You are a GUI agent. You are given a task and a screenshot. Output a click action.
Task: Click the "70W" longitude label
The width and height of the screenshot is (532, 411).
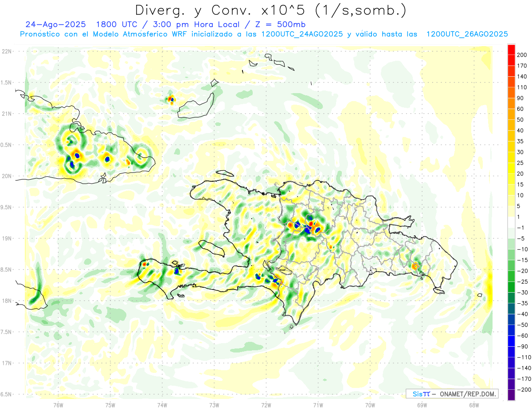[x=370, y=405]
